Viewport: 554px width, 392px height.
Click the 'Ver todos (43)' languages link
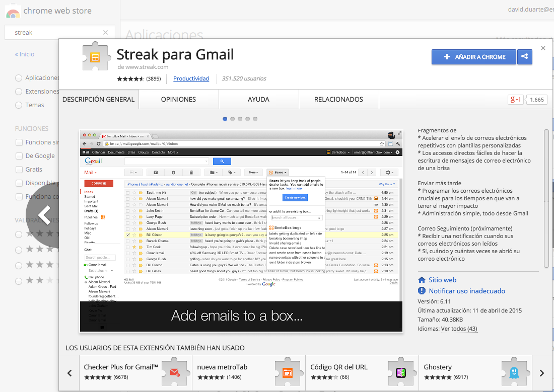[459, 329]
